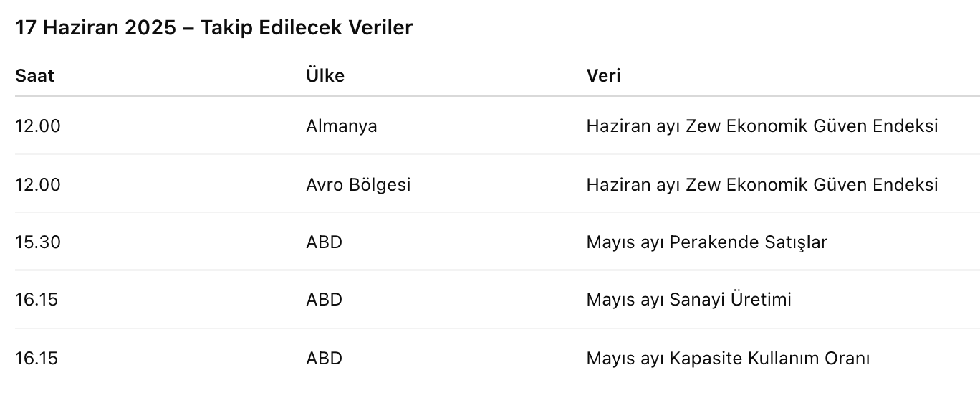980x393 pixels.
Task: Click 16.15 in the Sanayi Üretimi row
Action: click(37, 299)
